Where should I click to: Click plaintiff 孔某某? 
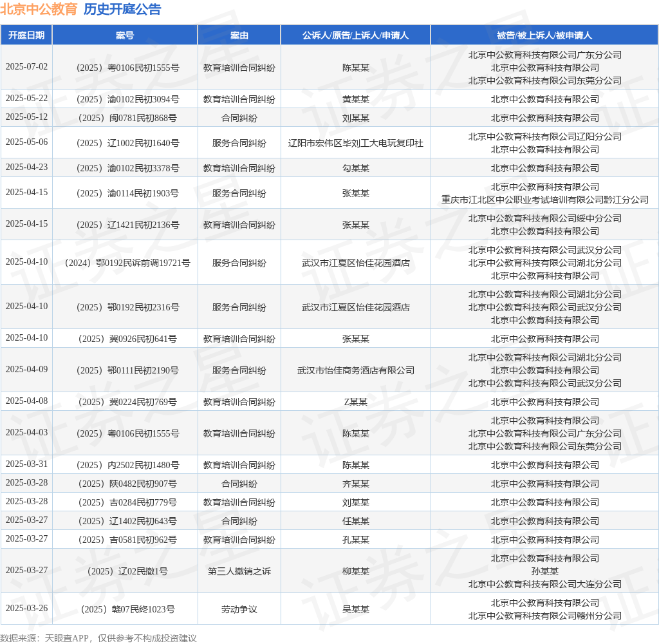[x=355, y=540]
